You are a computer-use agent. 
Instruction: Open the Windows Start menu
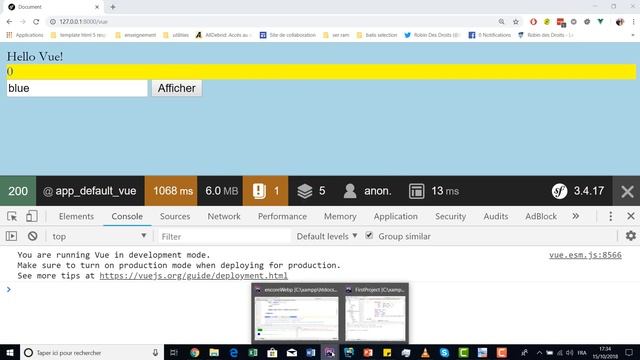(10, 353)
